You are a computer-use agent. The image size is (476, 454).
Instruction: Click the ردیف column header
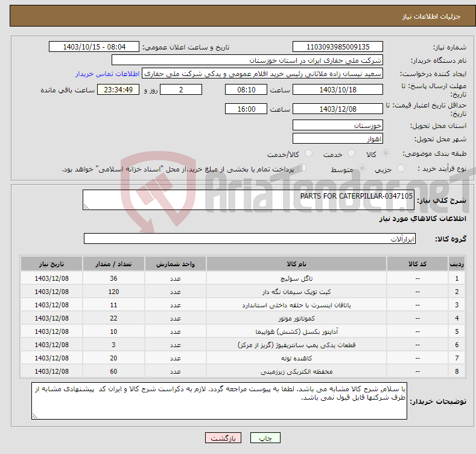pos(457,264)
